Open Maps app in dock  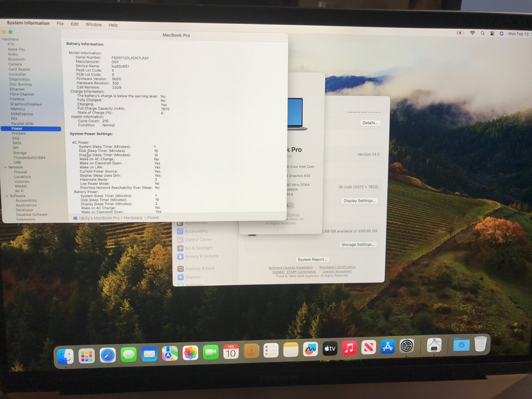(170, 353)
